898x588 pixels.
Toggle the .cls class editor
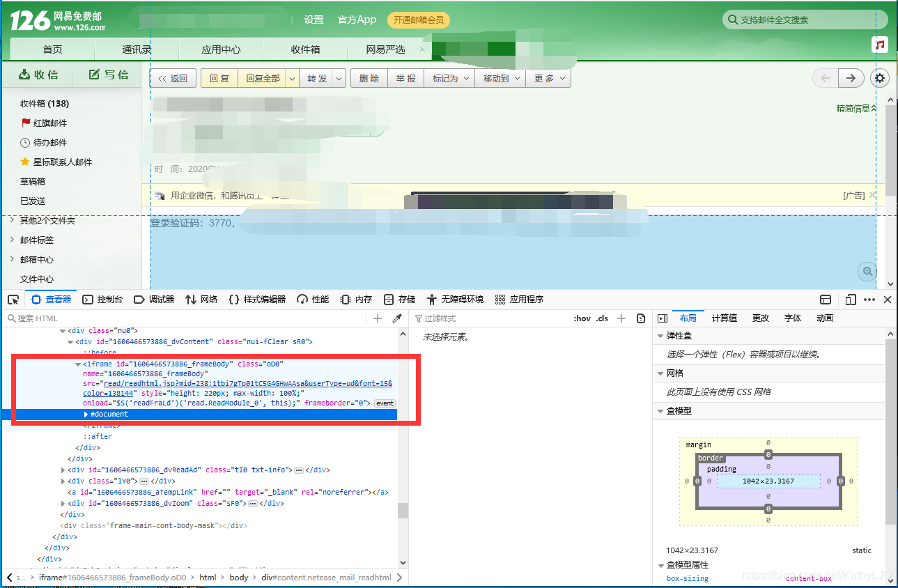coord(601,318)
